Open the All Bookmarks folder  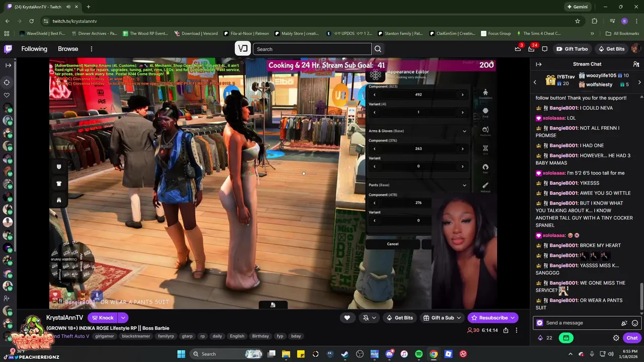point(622,34)
